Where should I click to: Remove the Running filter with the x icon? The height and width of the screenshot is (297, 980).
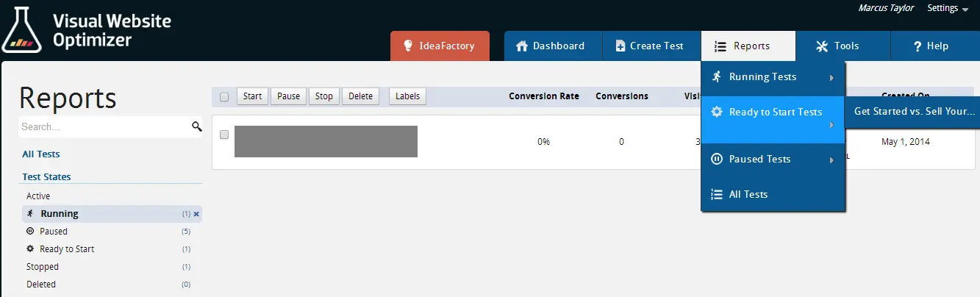click(x=196, y=214)
